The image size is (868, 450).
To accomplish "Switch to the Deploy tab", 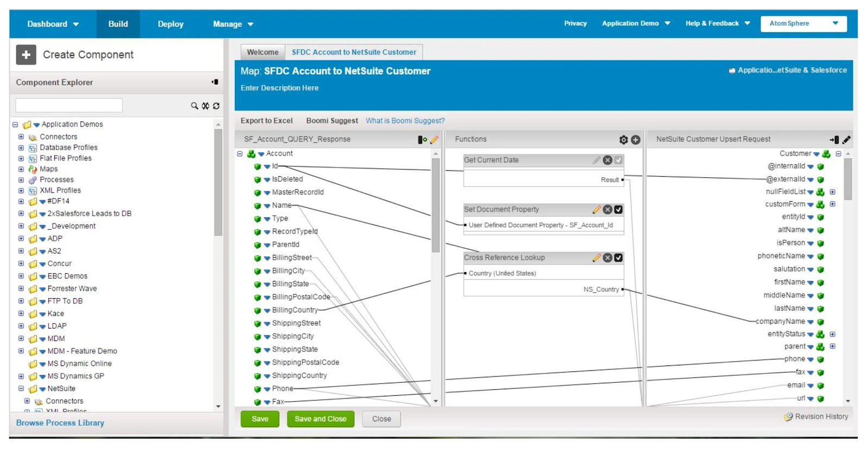I will pos(170,24).
